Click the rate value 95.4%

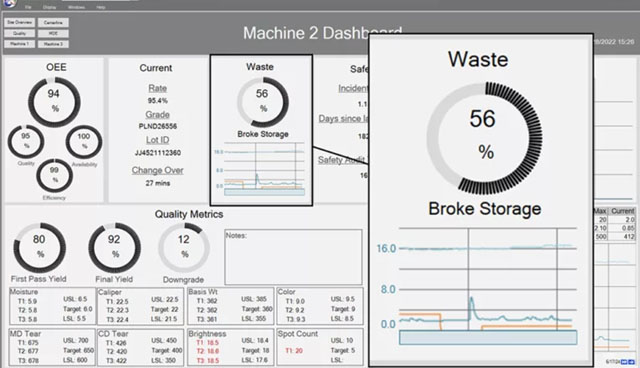click(158, 101)
